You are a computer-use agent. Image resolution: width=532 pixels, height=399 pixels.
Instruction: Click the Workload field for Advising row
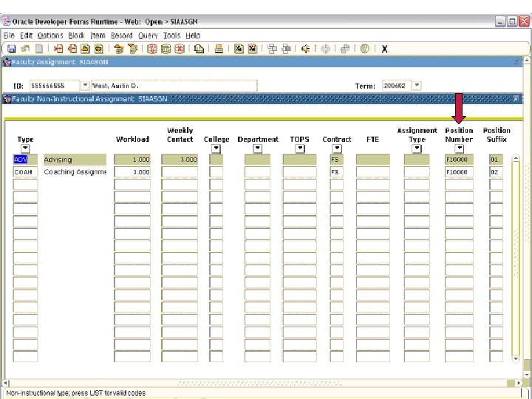point(132,160)
